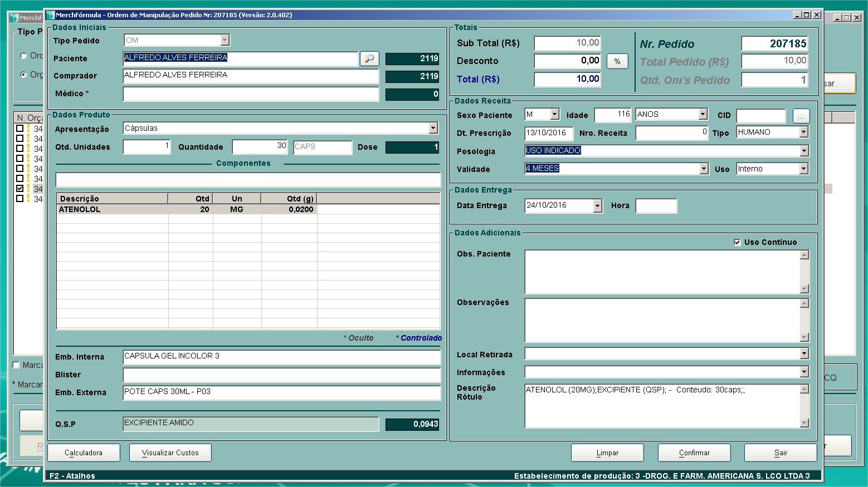
Task: Select the second Tipo radio button
Action: (23, 75)
